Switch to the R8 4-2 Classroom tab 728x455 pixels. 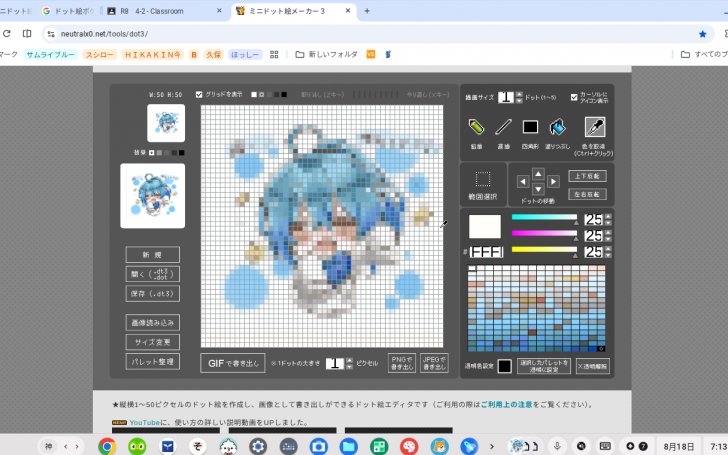(x=162, y=11)
